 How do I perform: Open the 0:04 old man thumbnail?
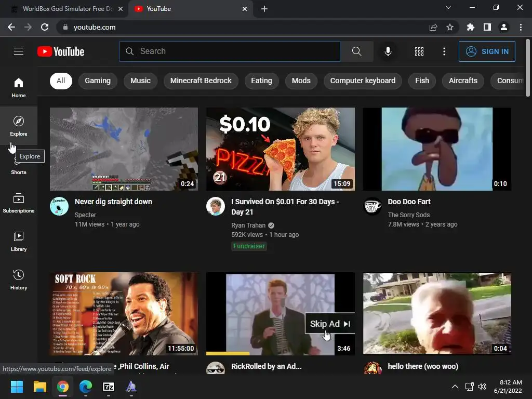pyautogui.click(x=437, y=313)
